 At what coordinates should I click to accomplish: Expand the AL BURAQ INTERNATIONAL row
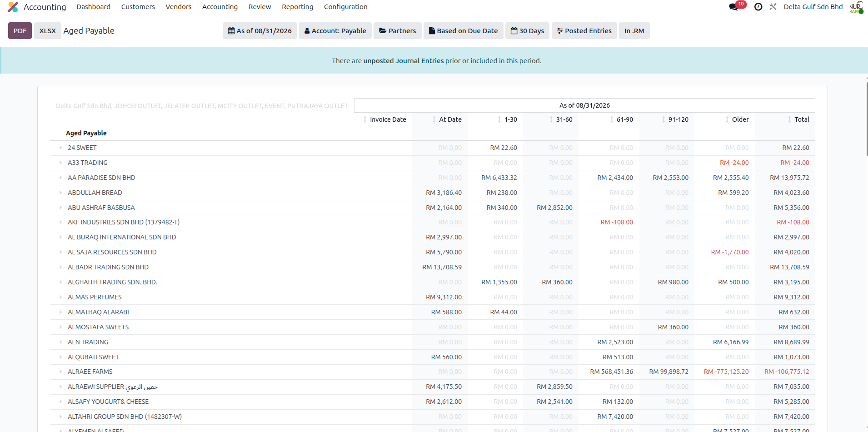pos(60,237)
